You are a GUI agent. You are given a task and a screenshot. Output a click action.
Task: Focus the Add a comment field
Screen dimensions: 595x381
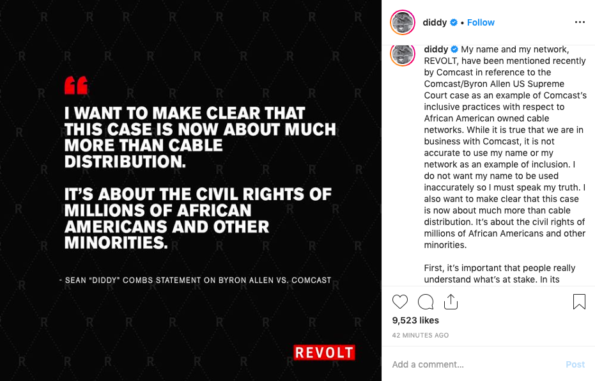pos(474,364)
